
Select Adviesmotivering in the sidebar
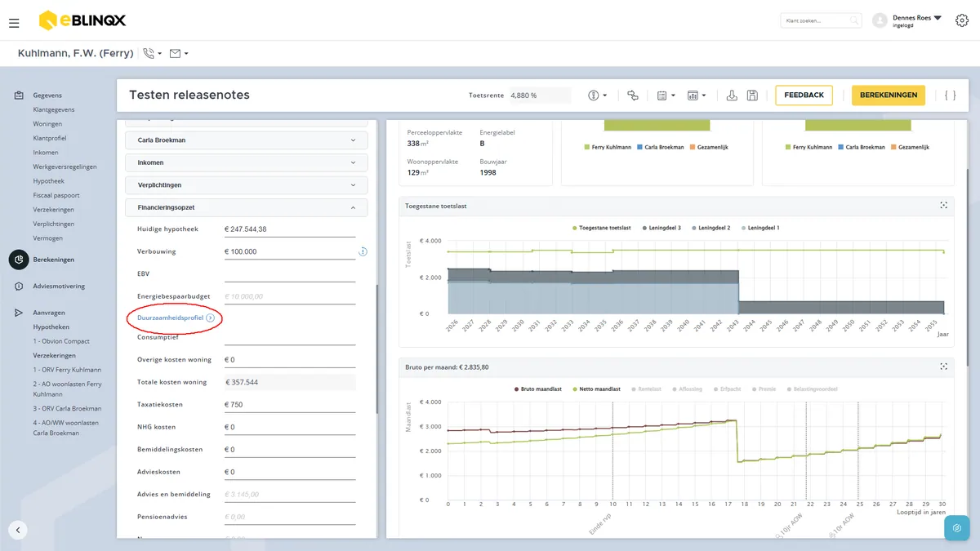pos(59,287)
